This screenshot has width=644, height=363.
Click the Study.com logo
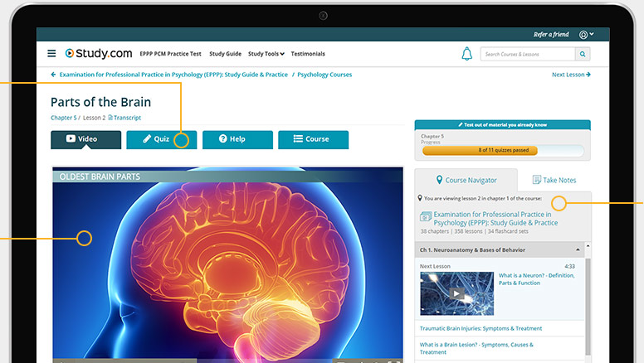(98, 54)
